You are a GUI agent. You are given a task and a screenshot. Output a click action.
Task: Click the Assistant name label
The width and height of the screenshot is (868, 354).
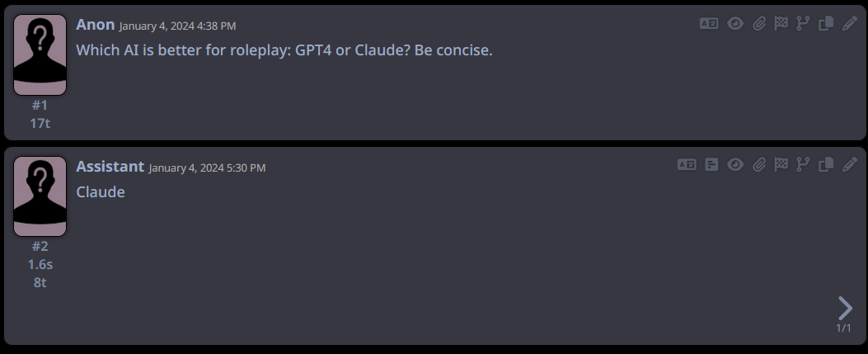tap(110, 166)
